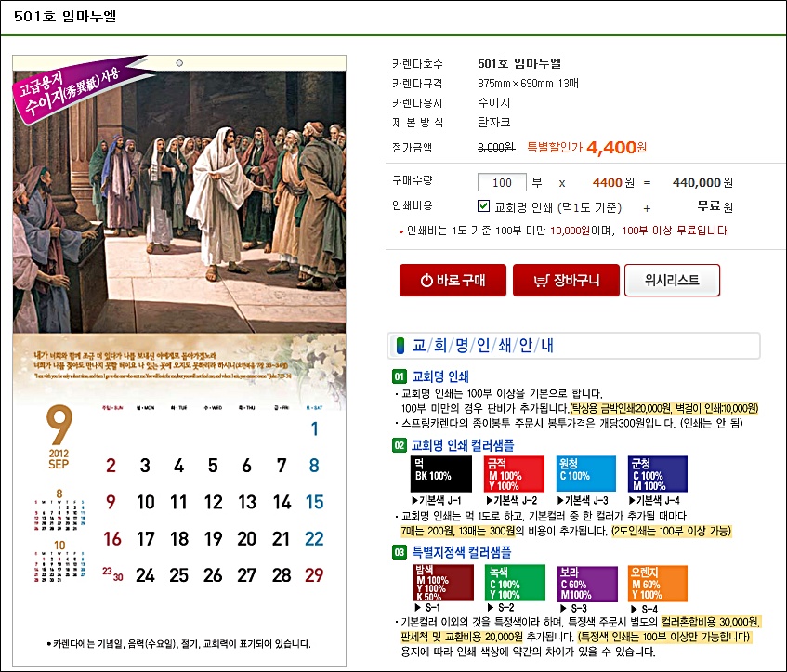Select the 밤색 brown color swatch
The width and height of the screenshot is (787, 672).
443,583
